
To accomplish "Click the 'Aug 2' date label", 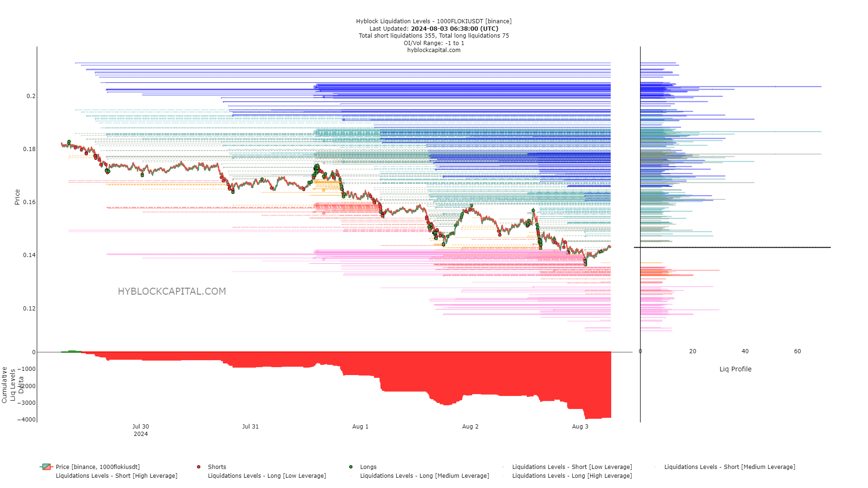I will pyautogui.click(x=470, y=426).
